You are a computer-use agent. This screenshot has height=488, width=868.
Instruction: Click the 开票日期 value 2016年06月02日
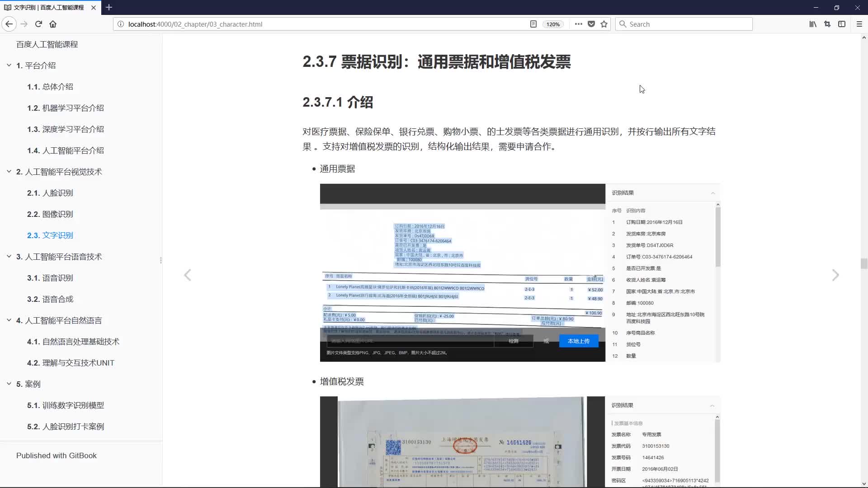pyautogui.click(x=660, y=469)
